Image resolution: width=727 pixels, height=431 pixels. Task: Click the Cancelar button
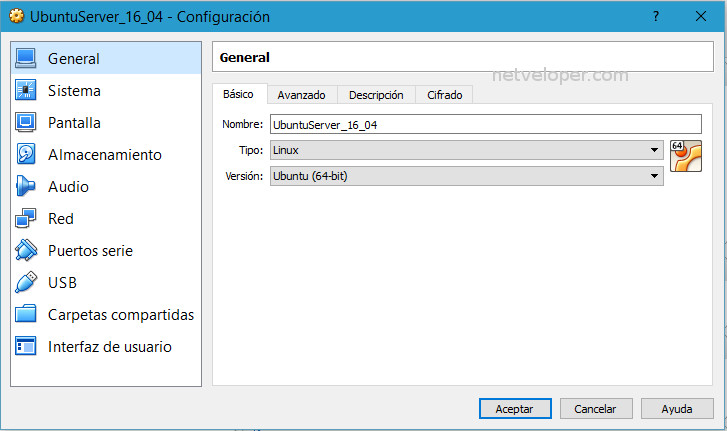pyautogui.click(x=596, y=408)
